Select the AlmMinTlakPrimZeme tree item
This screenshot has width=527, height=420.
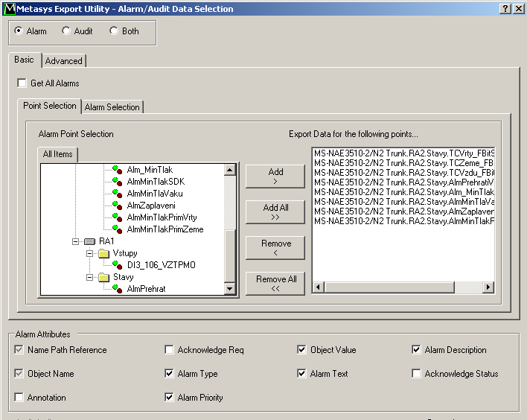(x=165, y=229)
